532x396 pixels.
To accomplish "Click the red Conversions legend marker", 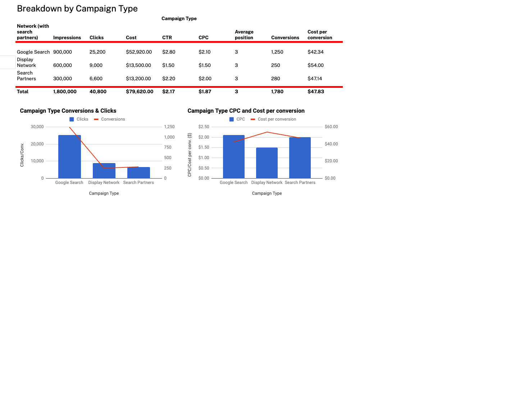I will 96,119.
